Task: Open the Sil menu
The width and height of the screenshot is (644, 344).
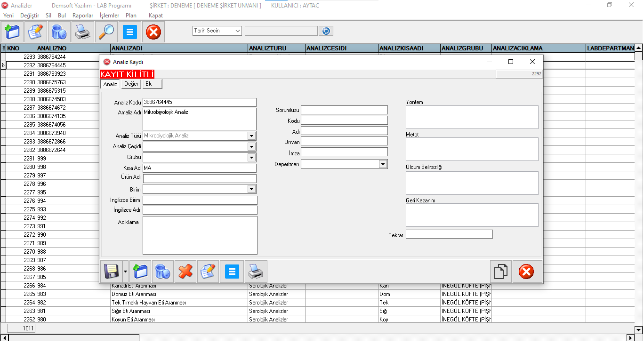Action: click(48, 16)
